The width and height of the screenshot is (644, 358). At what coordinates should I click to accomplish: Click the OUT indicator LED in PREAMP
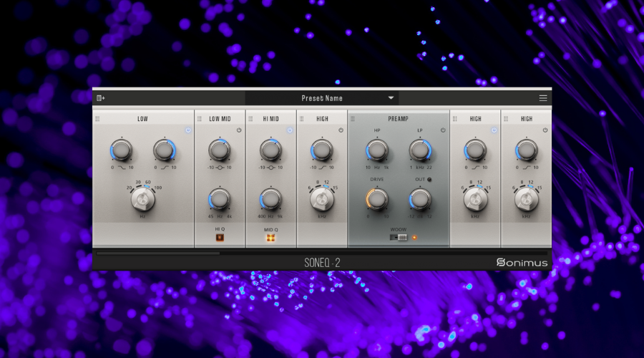pos(429,180)
